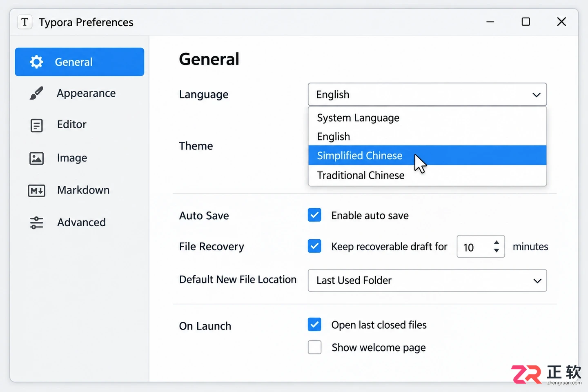
Task: Switch to the Appearance section
Action: coord(80,94)
